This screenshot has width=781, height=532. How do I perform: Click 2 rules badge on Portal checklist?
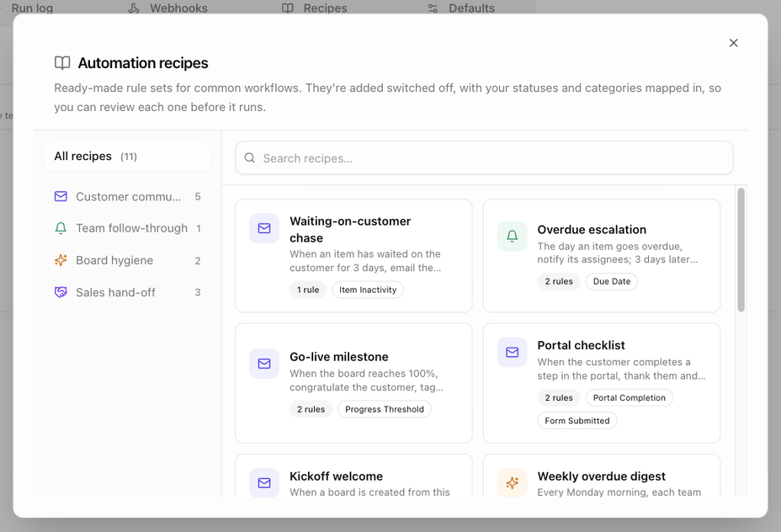558,398
